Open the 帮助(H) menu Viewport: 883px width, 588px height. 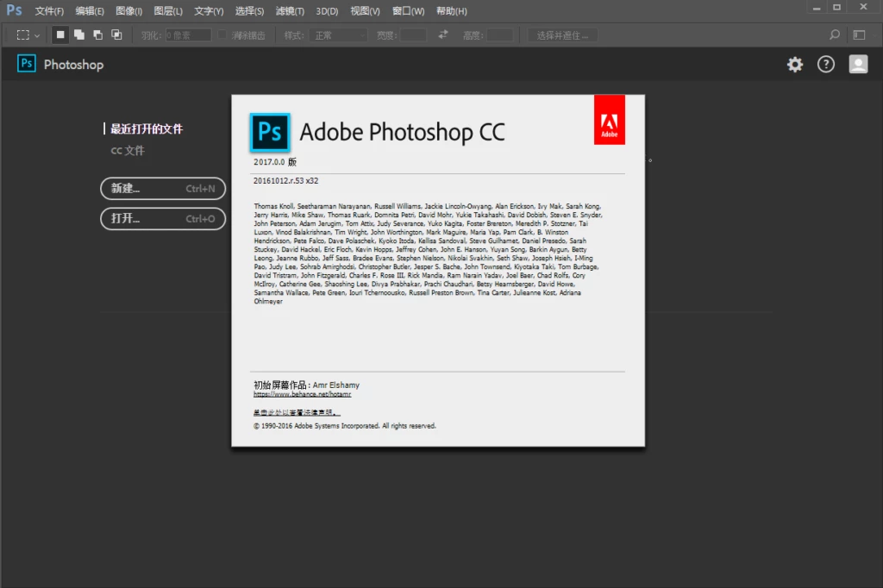pyautogui.click(x=452, y=11)
